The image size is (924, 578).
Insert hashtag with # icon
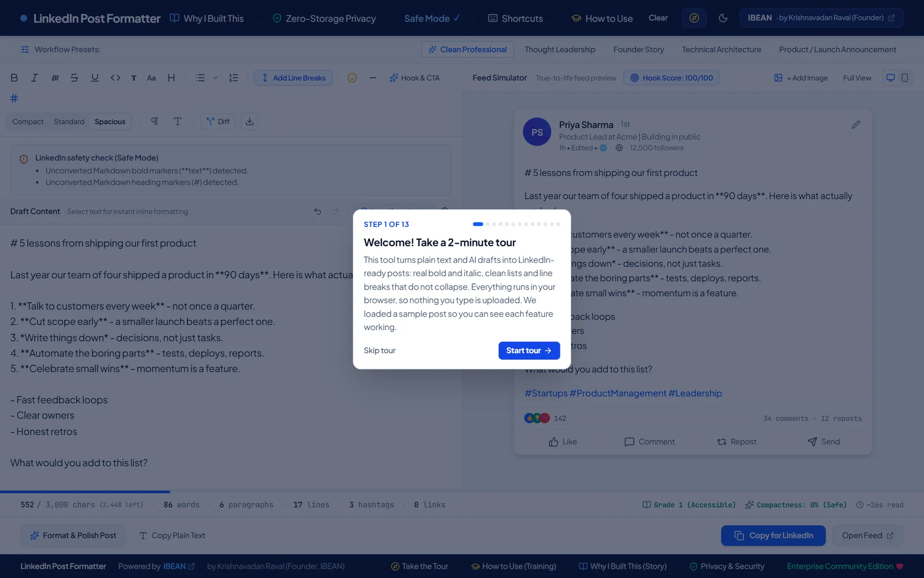pyautogui.click(x=14, y=98)
